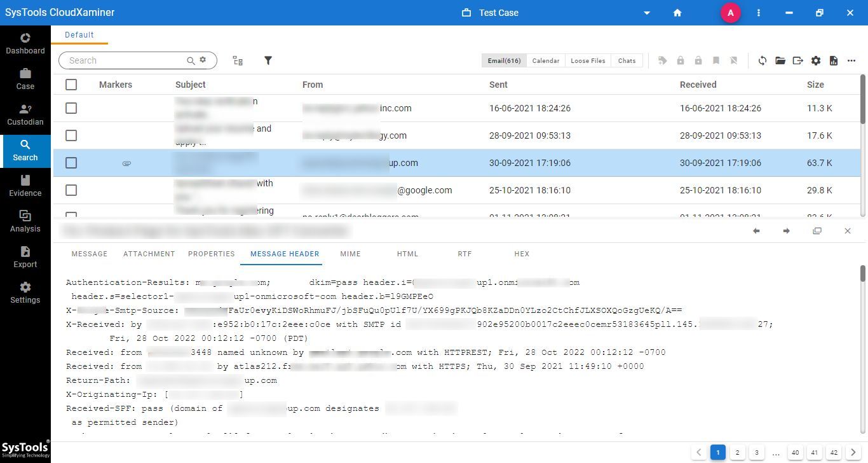
Task: Go to page 42
Action: pyautogui.click(x=834, y=453)
